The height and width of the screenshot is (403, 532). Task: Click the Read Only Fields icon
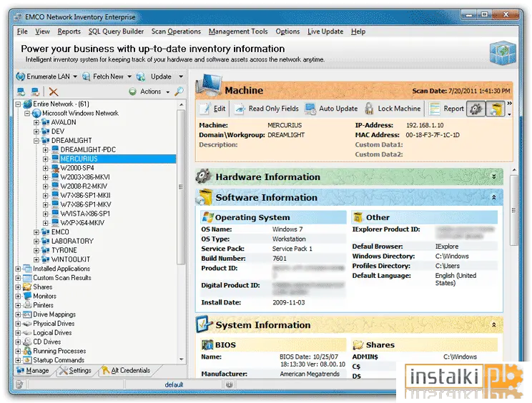[x=240, y=109]
